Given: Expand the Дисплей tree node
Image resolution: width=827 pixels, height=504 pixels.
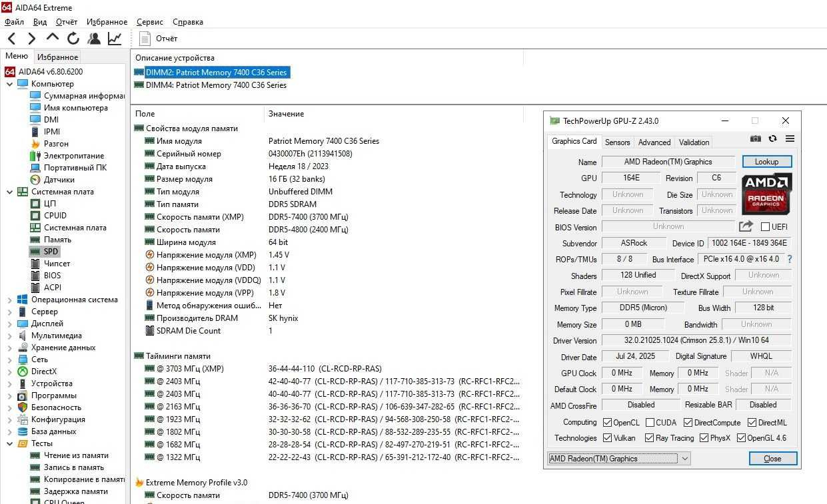Looking at the screenshot, I should (x=9, y=324).
